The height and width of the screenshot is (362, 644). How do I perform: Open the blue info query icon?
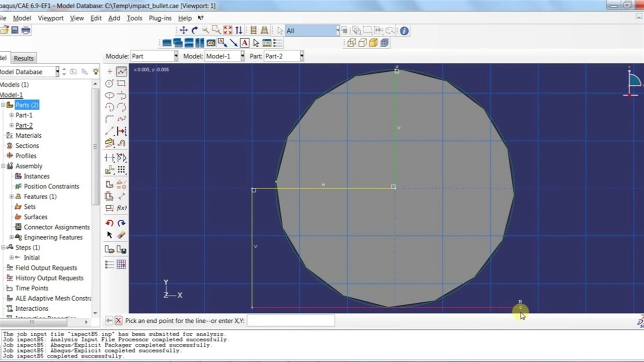404,31
